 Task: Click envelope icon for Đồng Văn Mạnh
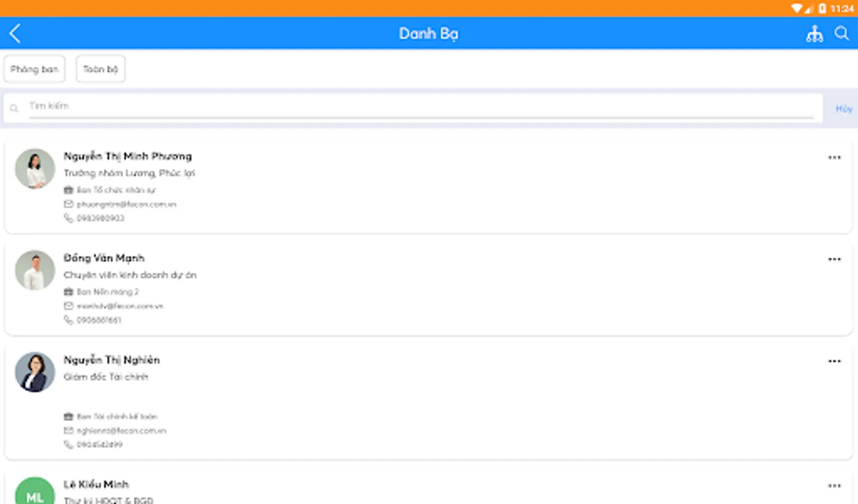click(x=68, y=306)
